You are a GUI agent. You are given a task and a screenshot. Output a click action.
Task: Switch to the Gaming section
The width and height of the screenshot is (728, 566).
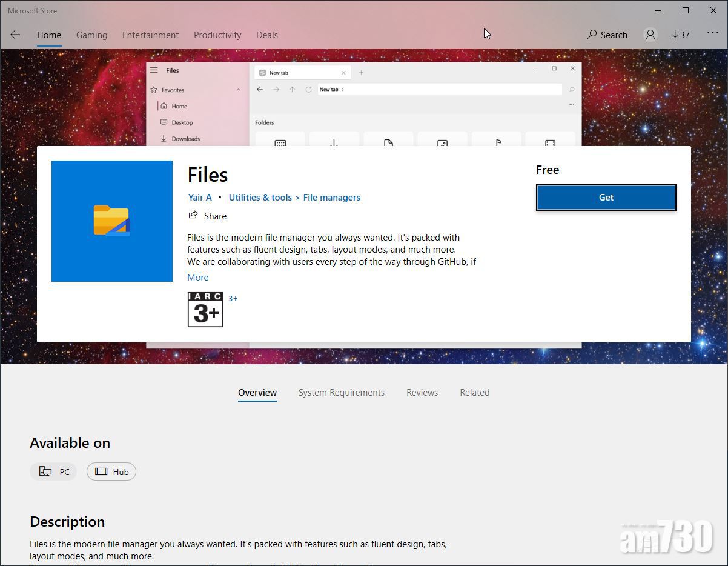(x=91, y=35)
